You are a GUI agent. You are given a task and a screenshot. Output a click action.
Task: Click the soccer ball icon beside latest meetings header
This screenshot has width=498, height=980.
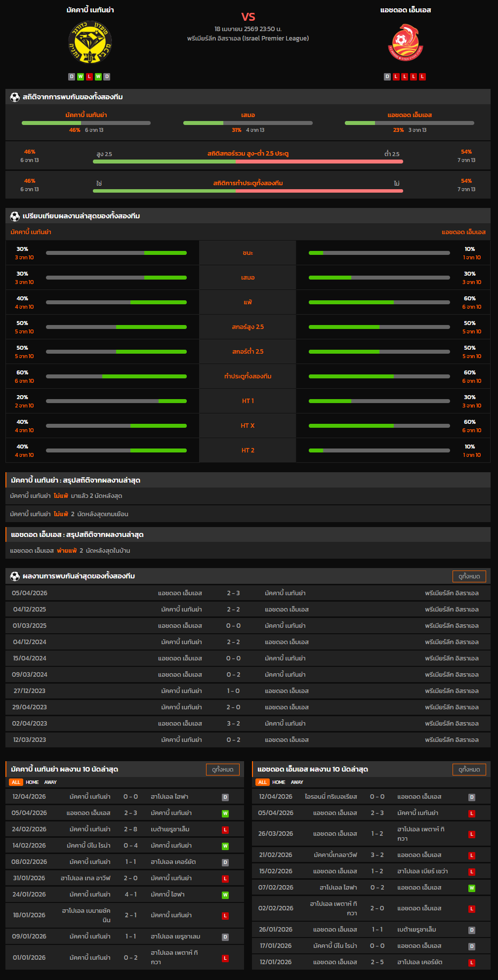15,576
